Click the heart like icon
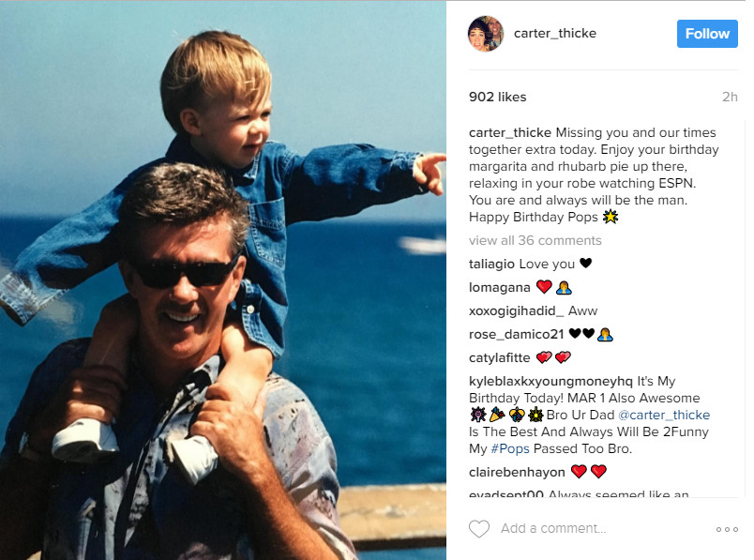The image size is (754, 560). (x=479, y=529)
